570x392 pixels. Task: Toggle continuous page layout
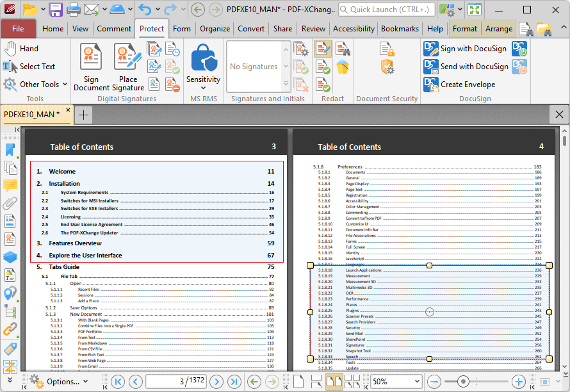click(316, 382)
